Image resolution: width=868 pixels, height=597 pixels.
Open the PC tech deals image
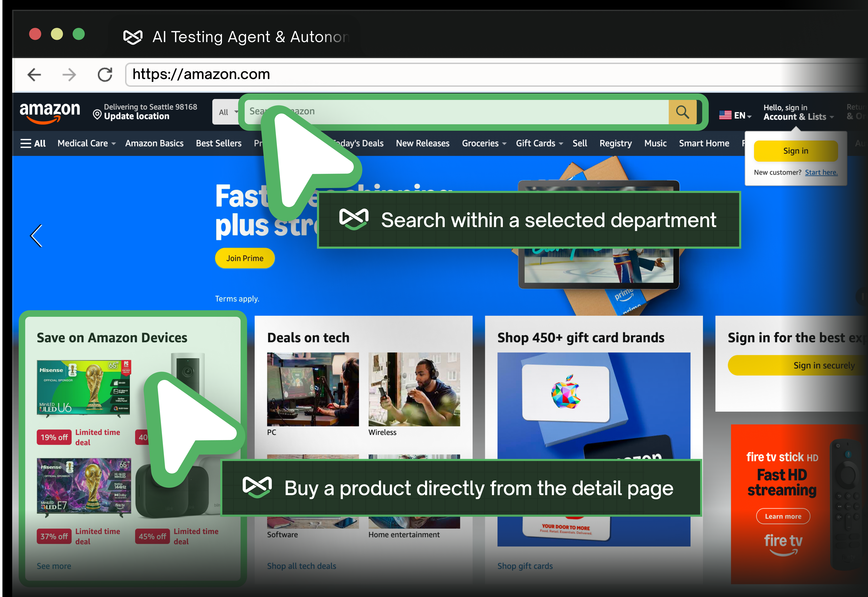click(x=312, y=389)
